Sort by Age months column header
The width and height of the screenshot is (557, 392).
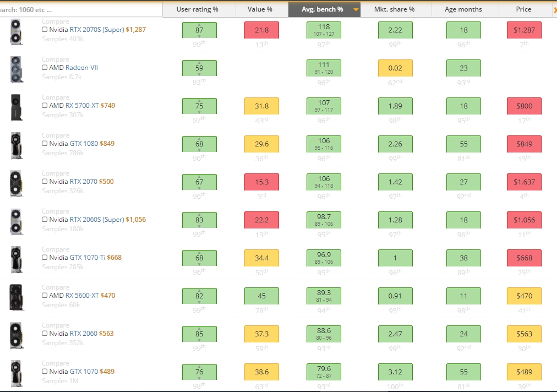[x=463, y=9]
